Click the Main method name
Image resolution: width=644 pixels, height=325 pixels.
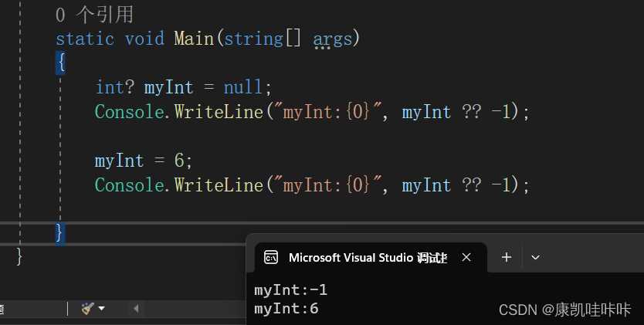(193, 38)
